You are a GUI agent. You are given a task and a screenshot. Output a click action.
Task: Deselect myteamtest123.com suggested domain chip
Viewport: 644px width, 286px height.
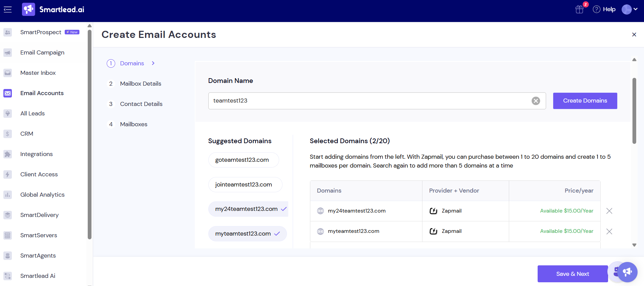[x=247, y=234]
